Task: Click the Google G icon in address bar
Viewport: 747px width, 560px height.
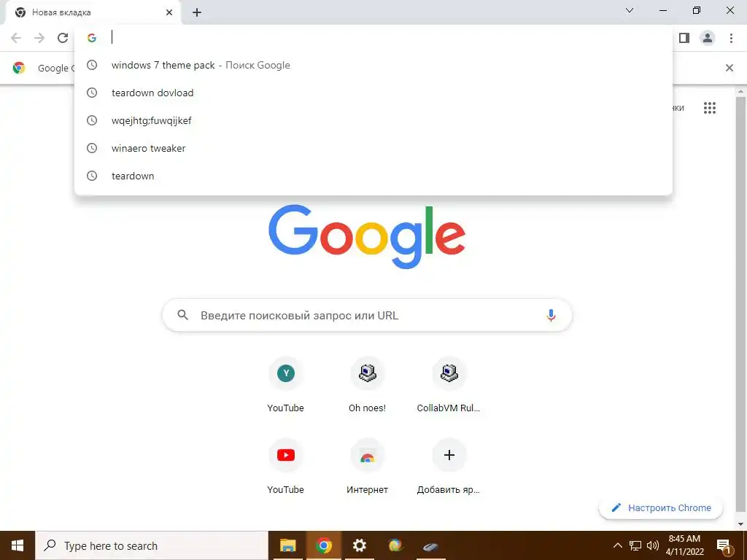Action: pyautogui.click(x=92, y=38)
